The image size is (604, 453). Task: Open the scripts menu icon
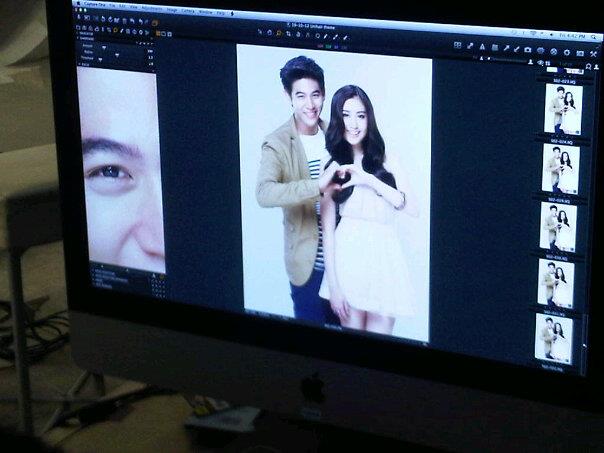tap(232, 13)
